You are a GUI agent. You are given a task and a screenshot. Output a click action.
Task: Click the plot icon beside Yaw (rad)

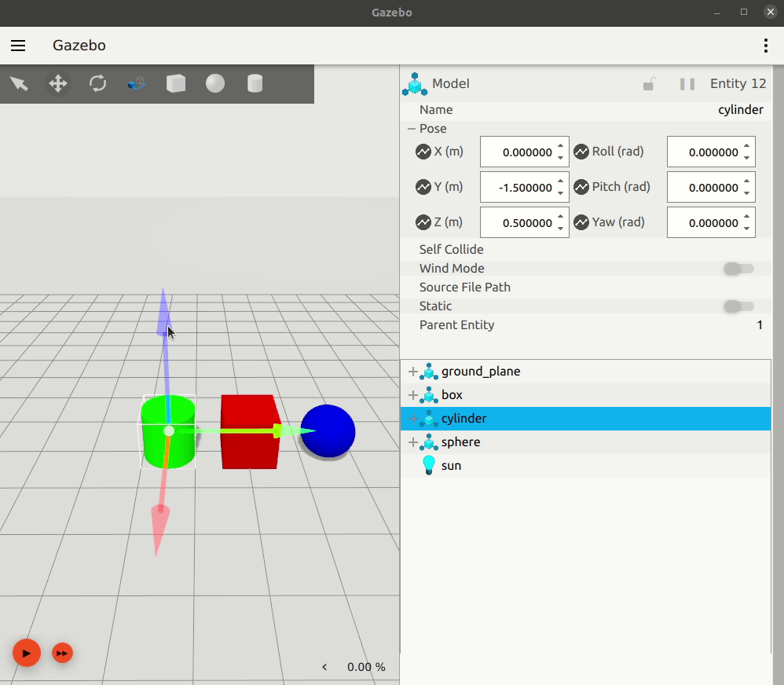pos(581,222)
